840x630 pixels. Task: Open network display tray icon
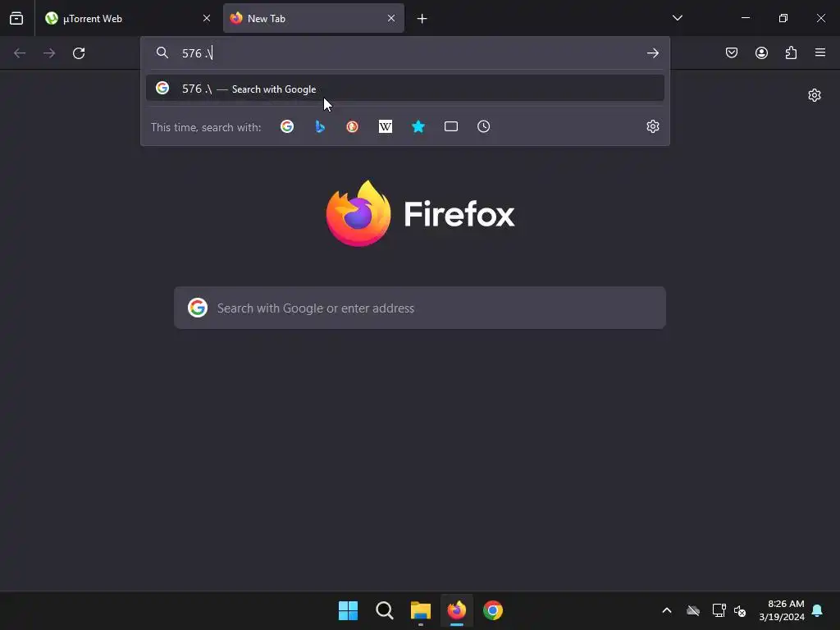719,610
